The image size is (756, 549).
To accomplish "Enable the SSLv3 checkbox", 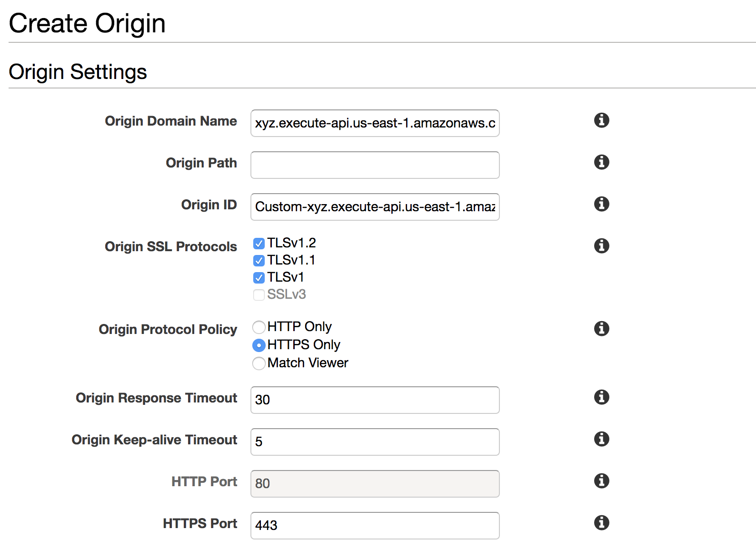I will click(x=259, y=295).
